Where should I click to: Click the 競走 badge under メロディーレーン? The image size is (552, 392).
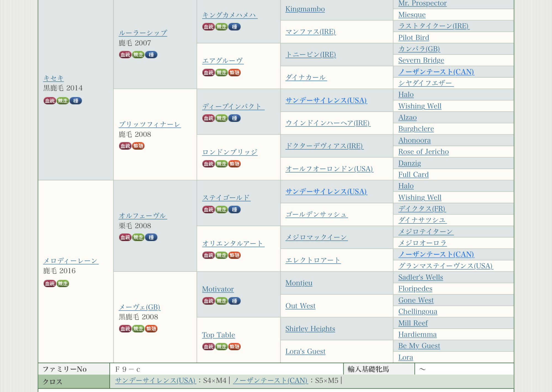63,284
